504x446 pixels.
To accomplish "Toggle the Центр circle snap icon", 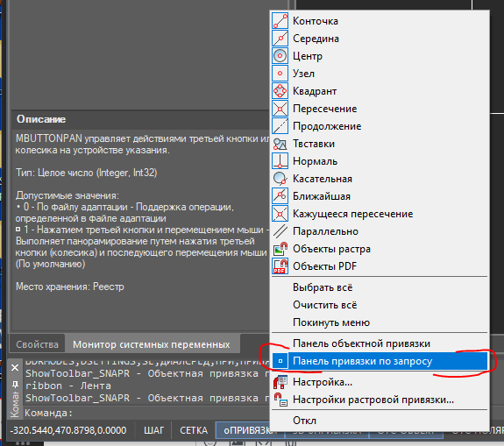I will pos(280,56).
